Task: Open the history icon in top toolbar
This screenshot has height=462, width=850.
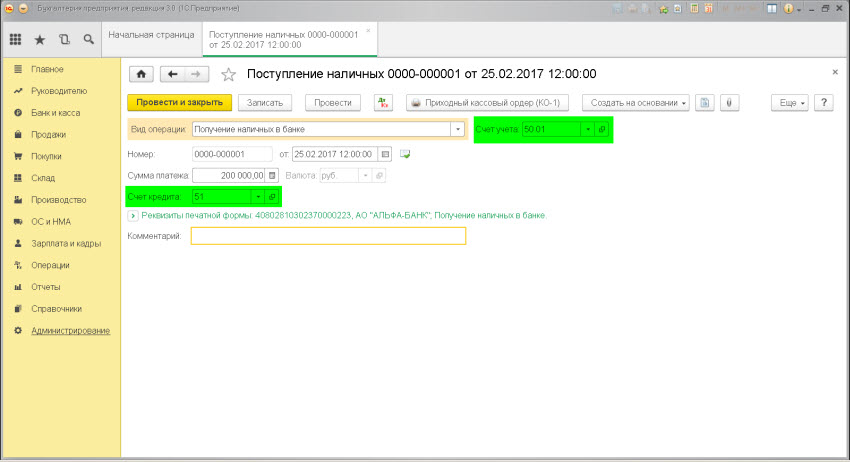Action: [64, 40]
